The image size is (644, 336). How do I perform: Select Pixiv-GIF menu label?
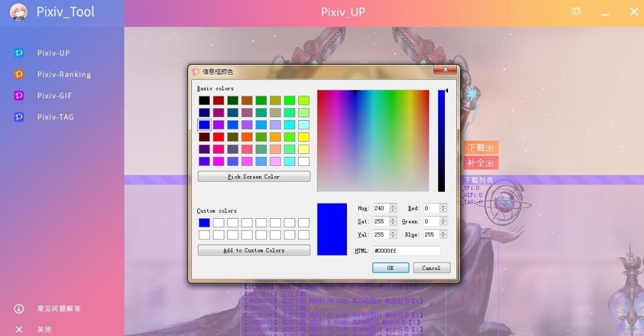(54, 96)
